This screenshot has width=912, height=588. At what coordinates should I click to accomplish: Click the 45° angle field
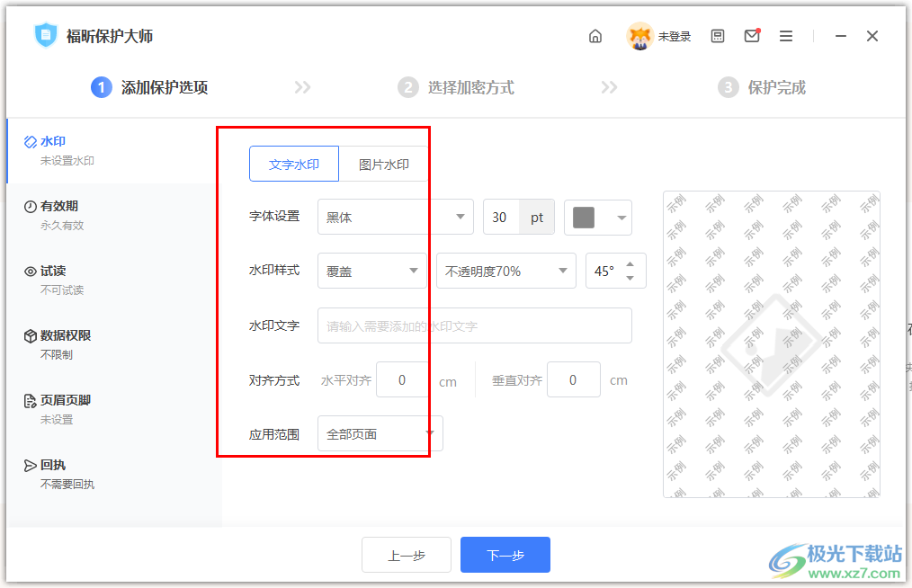point(605,271)
